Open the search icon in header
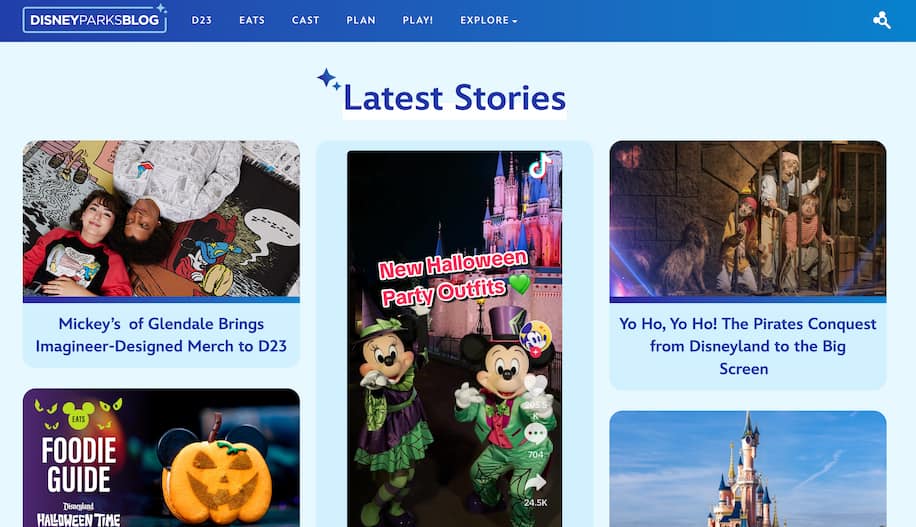Viewport: 916px width, 527px height. [x=882, y=20]
